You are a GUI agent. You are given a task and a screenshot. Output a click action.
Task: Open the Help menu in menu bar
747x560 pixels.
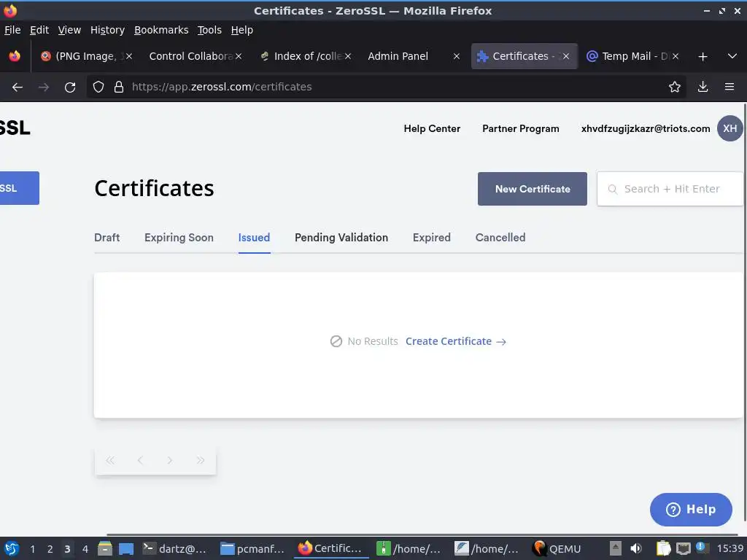pyautogui.click(x=242, y=30)
